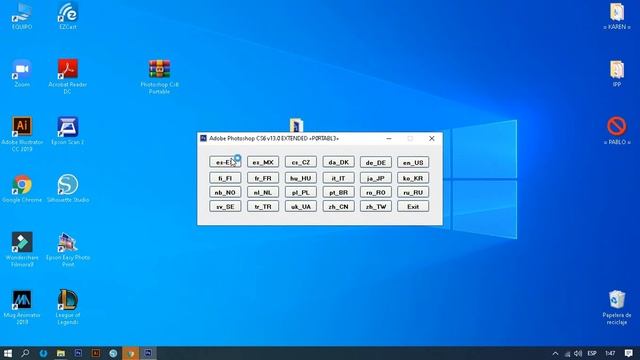Click the ESP input language indicator
The width and height of the screenshot is (640, 360).
(x=592, y=353)
